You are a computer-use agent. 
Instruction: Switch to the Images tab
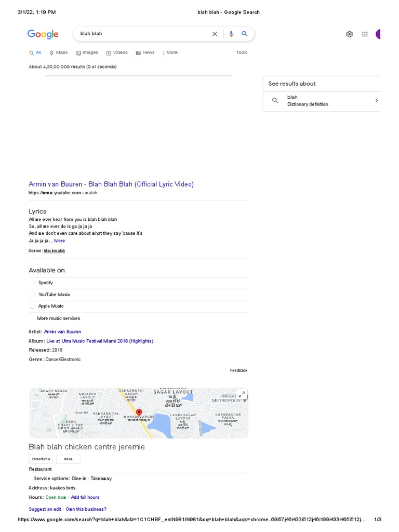[x=87, y=52]
